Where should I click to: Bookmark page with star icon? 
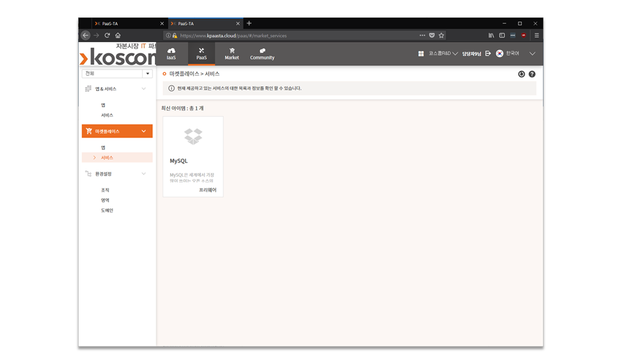pos(441,35)
